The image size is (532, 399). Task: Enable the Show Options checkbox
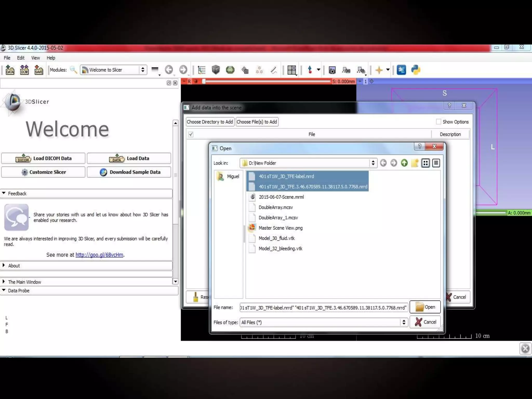click(439, 122)
